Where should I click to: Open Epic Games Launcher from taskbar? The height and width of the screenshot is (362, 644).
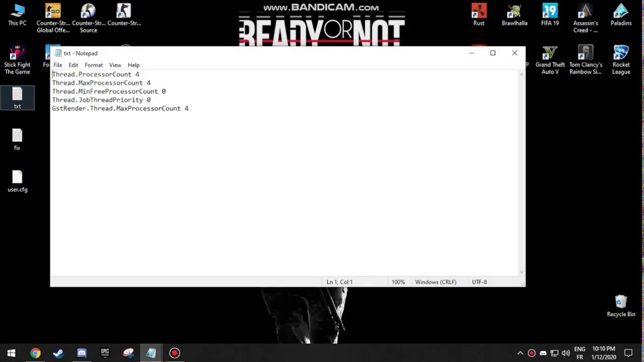(x=105, y=353)
